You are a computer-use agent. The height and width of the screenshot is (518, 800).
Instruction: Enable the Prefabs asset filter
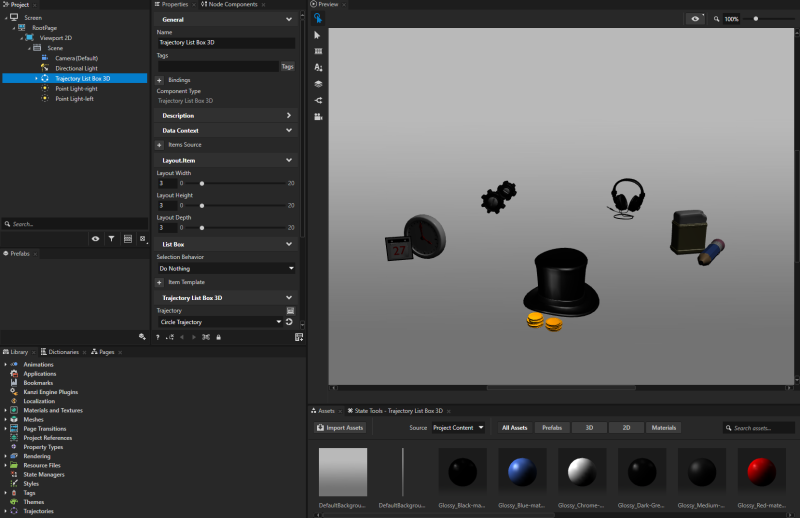point(551,427)
